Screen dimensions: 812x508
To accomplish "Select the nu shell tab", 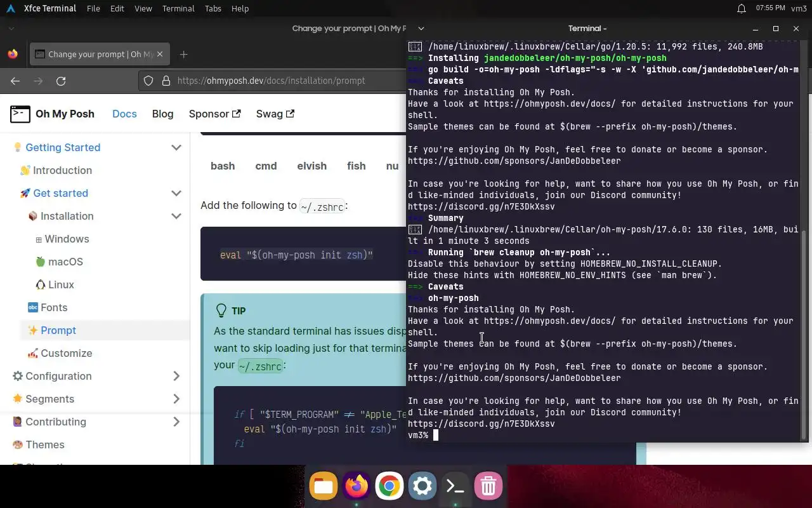I will [x=392, y=166].
